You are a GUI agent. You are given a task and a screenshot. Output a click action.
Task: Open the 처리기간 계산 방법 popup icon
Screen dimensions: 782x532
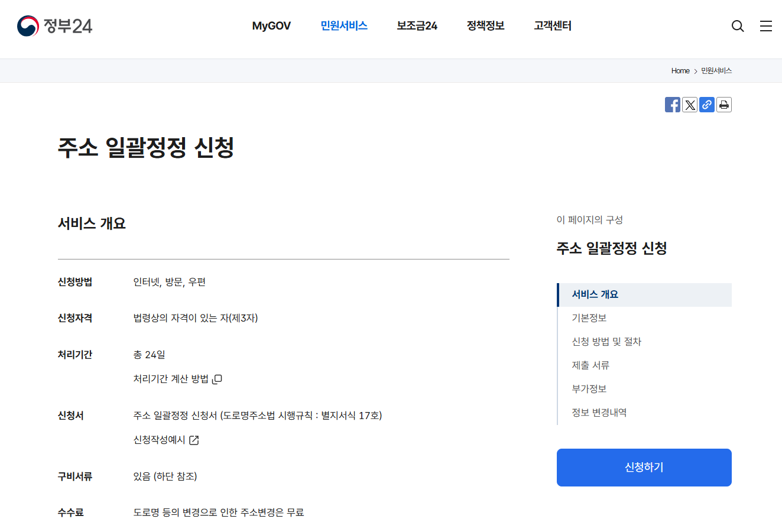pos(217,379)
